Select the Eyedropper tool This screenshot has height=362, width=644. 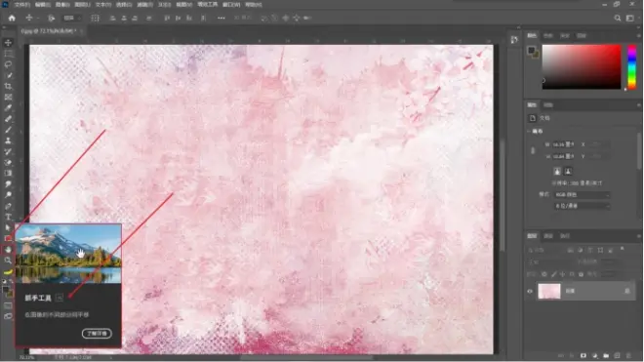[8, 108]
